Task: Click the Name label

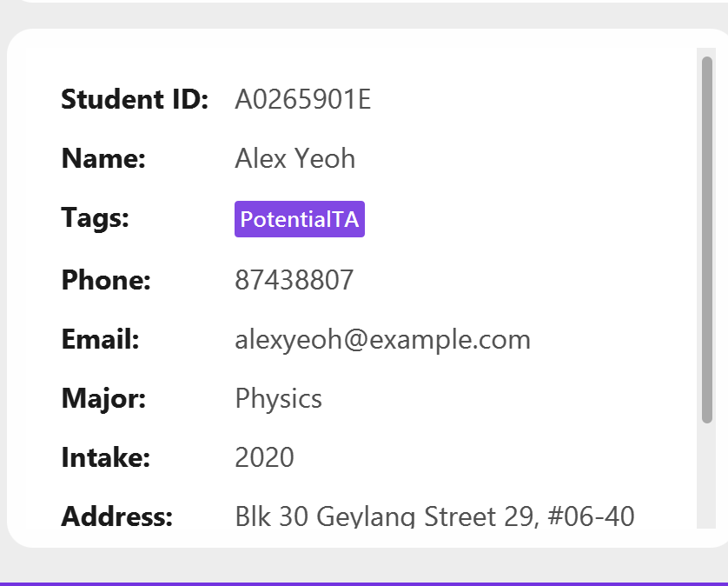Action: (103, 158)
